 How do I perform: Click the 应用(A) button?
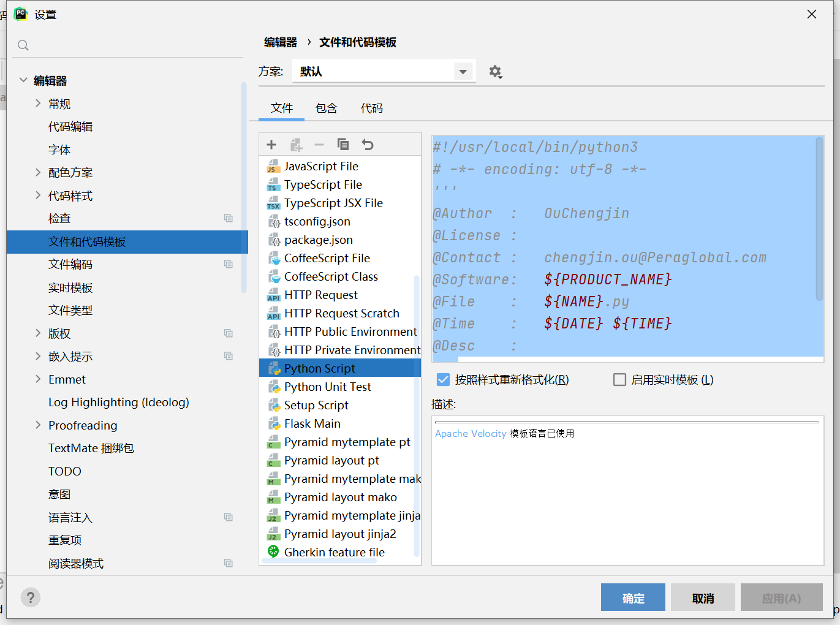pos(781,597)
